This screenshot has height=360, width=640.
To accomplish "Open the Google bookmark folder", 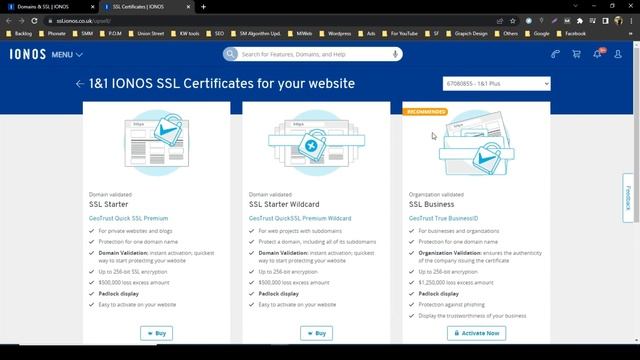I will (x=538, y=34).
